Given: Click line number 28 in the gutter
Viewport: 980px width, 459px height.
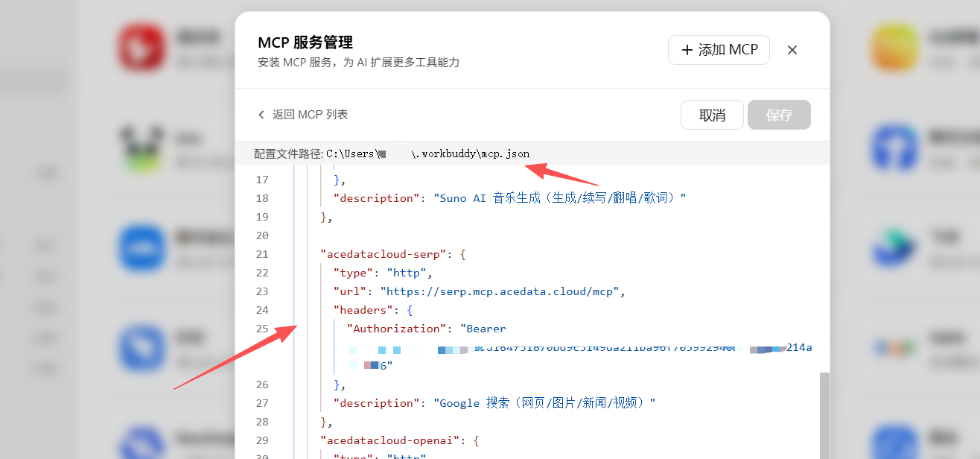Looking at the screenshot, I should [261, 422].
